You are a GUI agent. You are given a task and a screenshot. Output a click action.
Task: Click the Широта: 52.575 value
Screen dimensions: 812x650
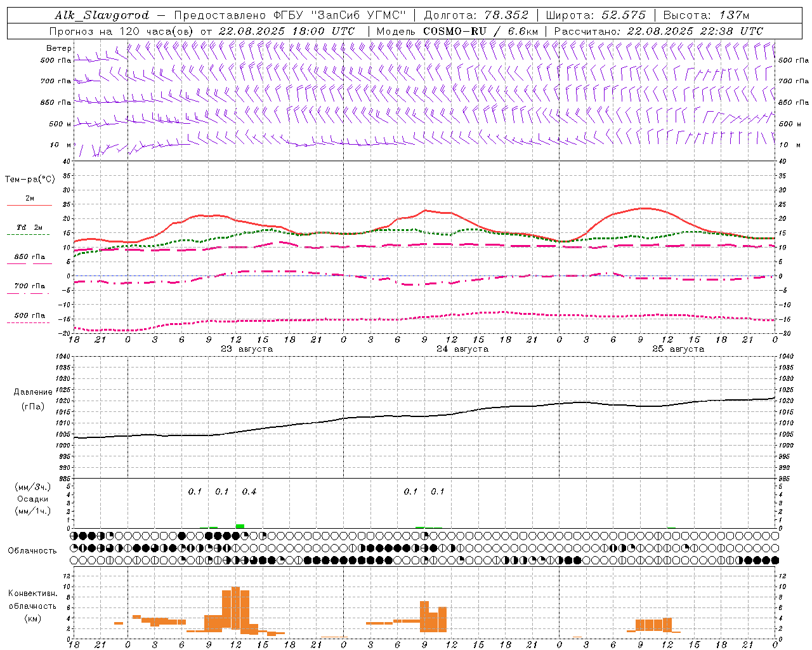pos(596,15)
